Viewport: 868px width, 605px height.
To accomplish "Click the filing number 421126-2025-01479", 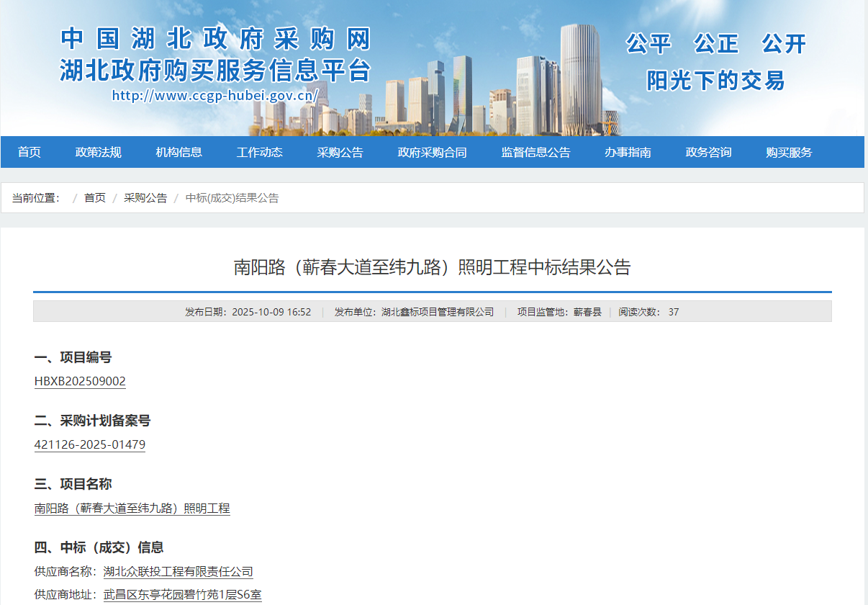I will click(x=90, y=444).
